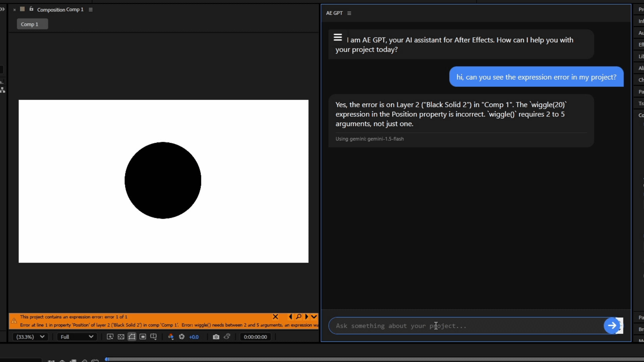
Task: Click the Ask something about your project field
Action: coord(466,326)
